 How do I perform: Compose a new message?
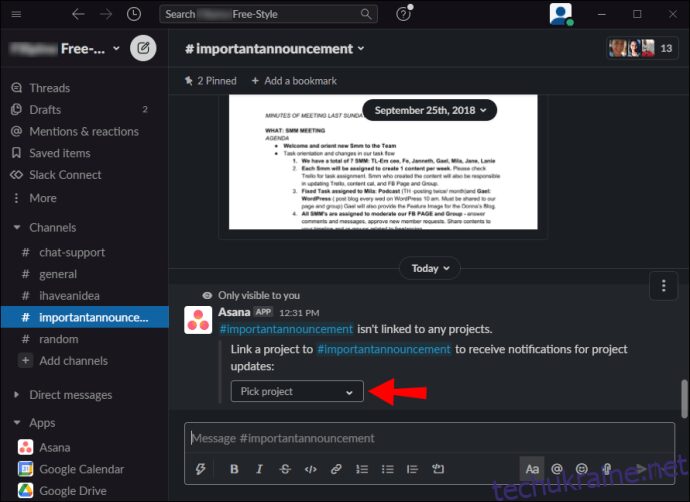pyautogui.click(x=143, y=48)
